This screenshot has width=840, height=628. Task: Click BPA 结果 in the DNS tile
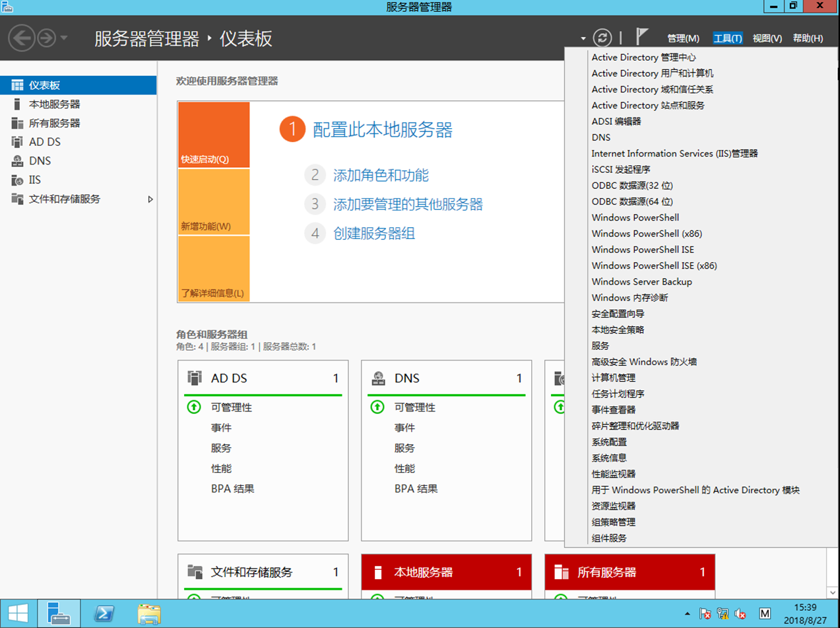[x=416, y=489]
